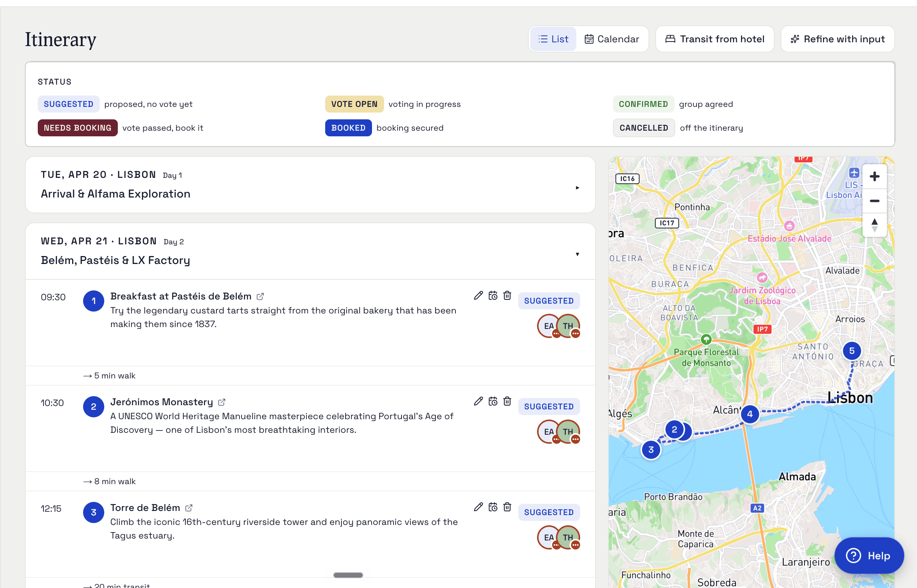
Task: Open external link for Breakfast at Pastéis de Belém
Action: click(260, 296)
